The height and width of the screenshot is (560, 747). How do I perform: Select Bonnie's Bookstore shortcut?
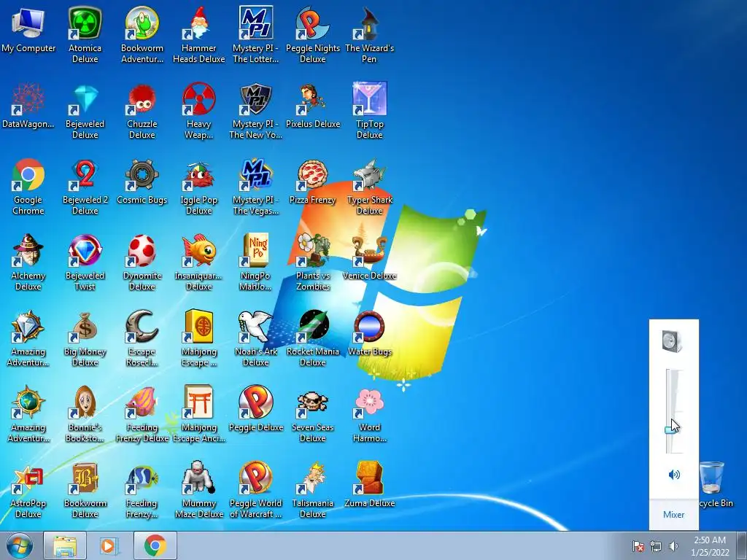point(85,414)
